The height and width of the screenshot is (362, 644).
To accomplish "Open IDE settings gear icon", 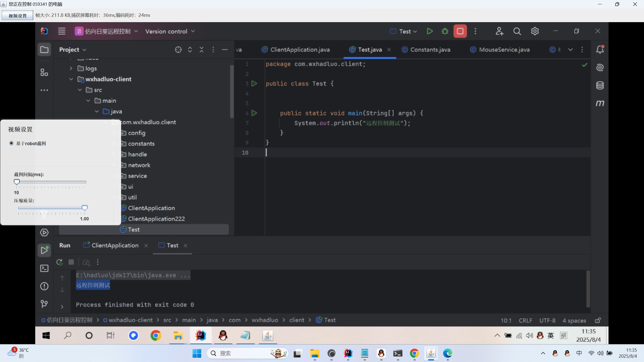I will point(535,31).
